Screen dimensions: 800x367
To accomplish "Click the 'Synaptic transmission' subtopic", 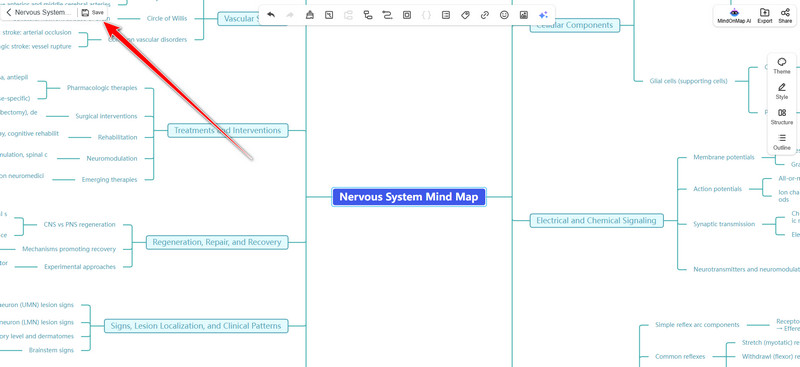I will point(723,224).
